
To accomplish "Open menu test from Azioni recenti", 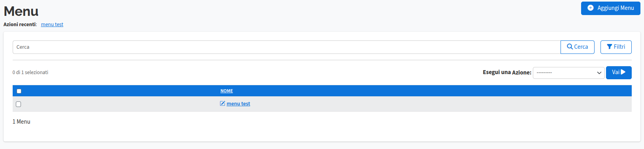I will [x=52, y=25].
